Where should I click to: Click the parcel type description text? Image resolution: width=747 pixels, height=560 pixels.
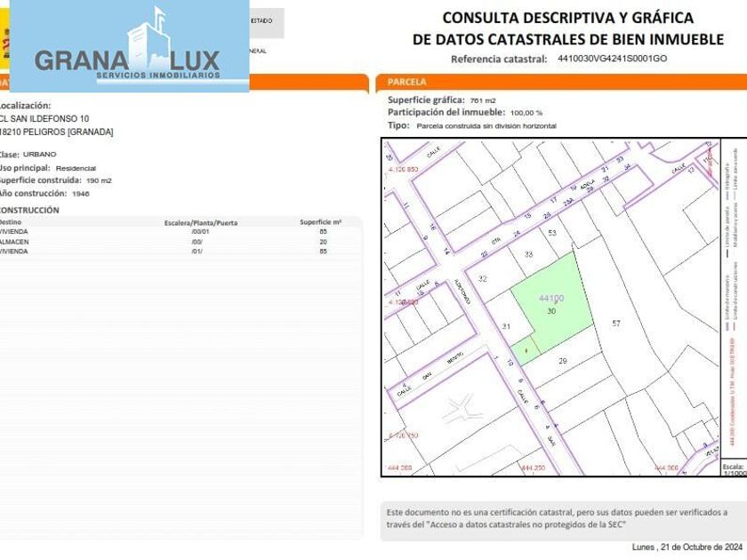(486, 126)
